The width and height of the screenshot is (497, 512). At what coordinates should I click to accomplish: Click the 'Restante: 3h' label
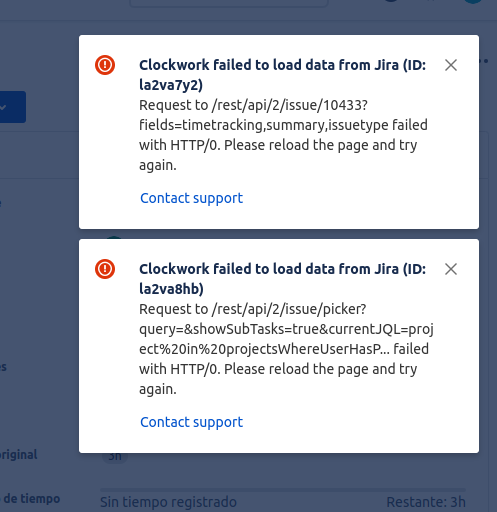click(426, 502)
